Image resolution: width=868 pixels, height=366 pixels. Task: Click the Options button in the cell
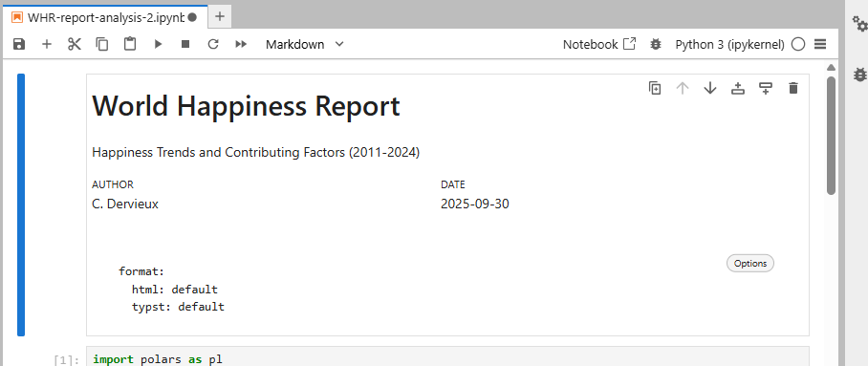click(x=750, y=264)
